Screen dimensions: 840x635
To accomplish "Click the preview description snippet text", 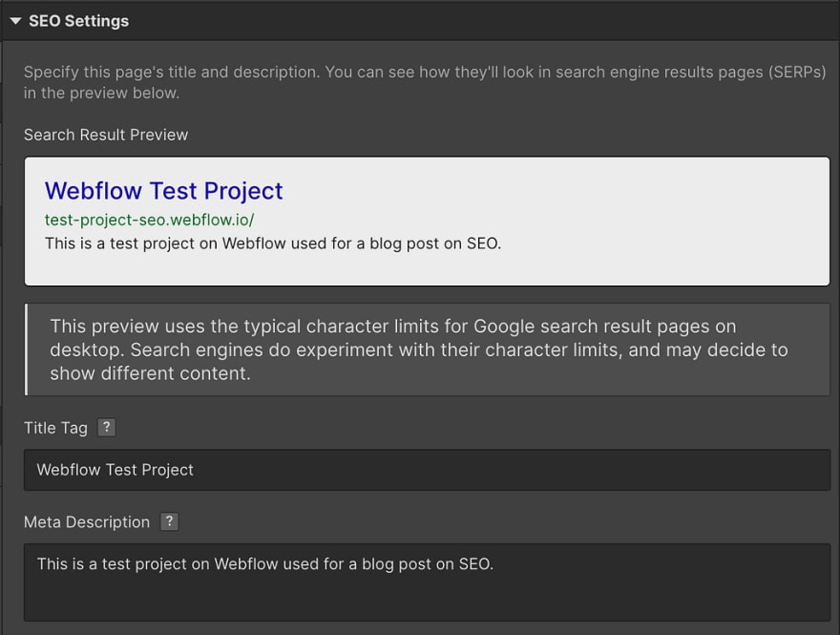I will (273, 243).
